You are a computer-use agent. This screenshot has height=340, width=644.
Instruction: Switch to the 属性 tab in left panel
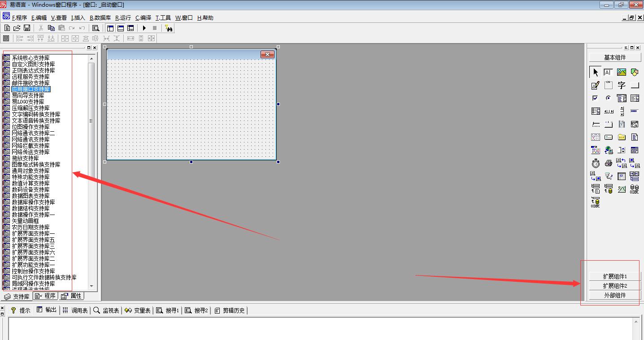click(x=71, y=296)
